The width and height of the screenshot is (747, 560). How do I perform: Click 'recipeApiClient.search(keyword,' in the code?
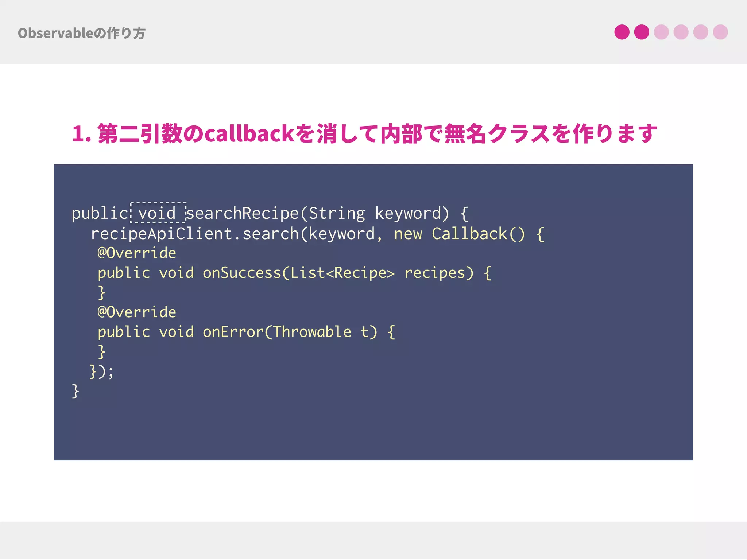[237, 234]
